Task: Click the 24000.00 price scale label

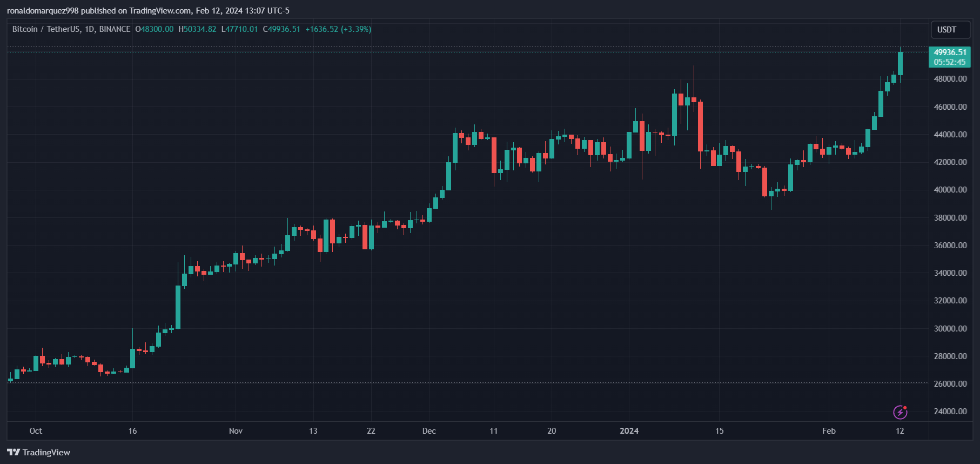Action: tap(950, 412)
